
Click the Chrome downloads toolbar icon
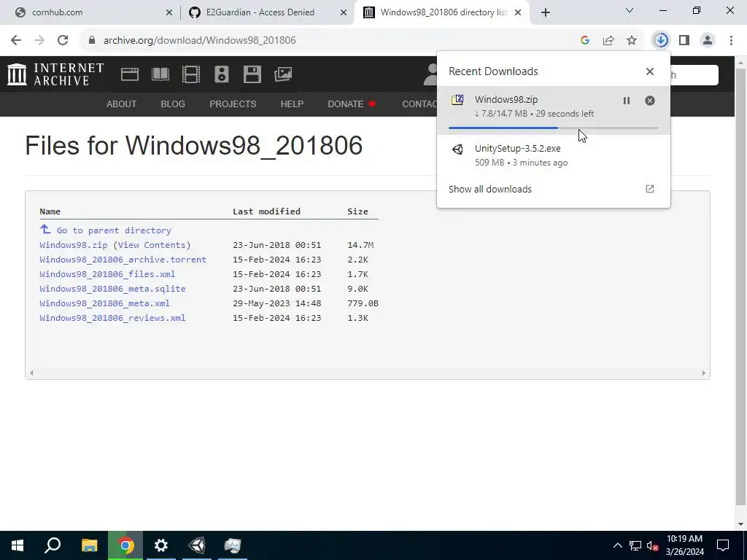(x=661, y=41)
